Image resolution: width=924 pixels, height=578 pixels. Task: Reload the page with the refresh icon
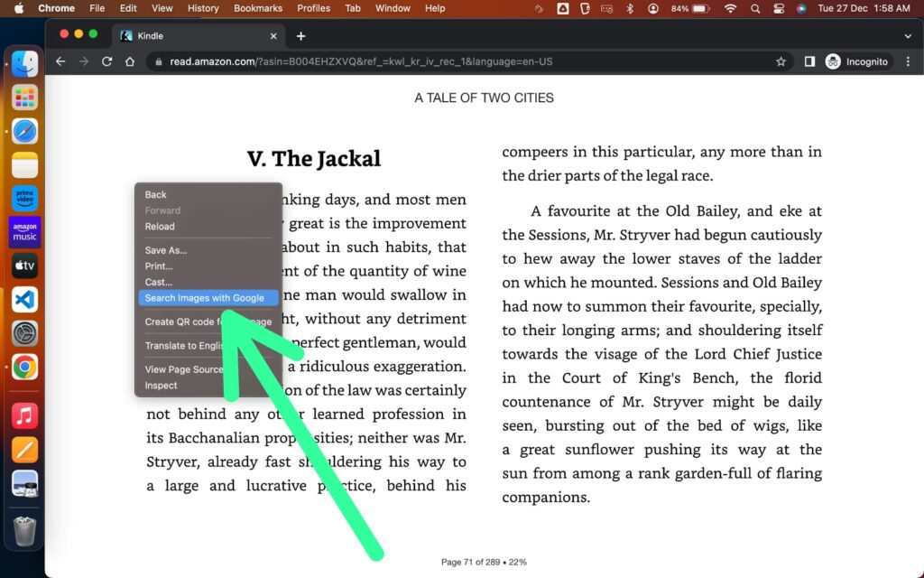click(x=107, y=61)
